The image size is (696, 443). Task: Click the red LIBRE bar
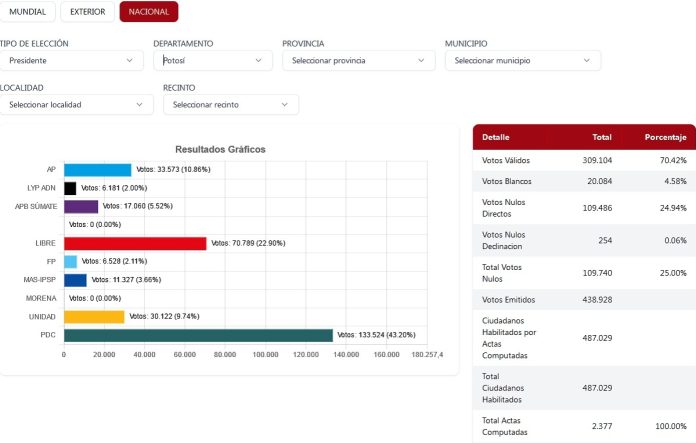pos(134,243)
